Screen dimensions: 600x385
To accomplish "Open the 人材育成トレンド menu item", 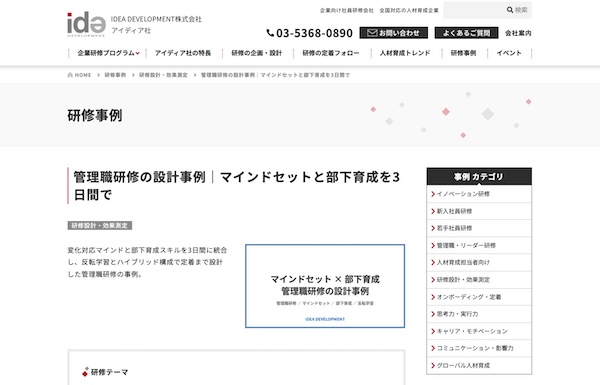I will 405,53.
